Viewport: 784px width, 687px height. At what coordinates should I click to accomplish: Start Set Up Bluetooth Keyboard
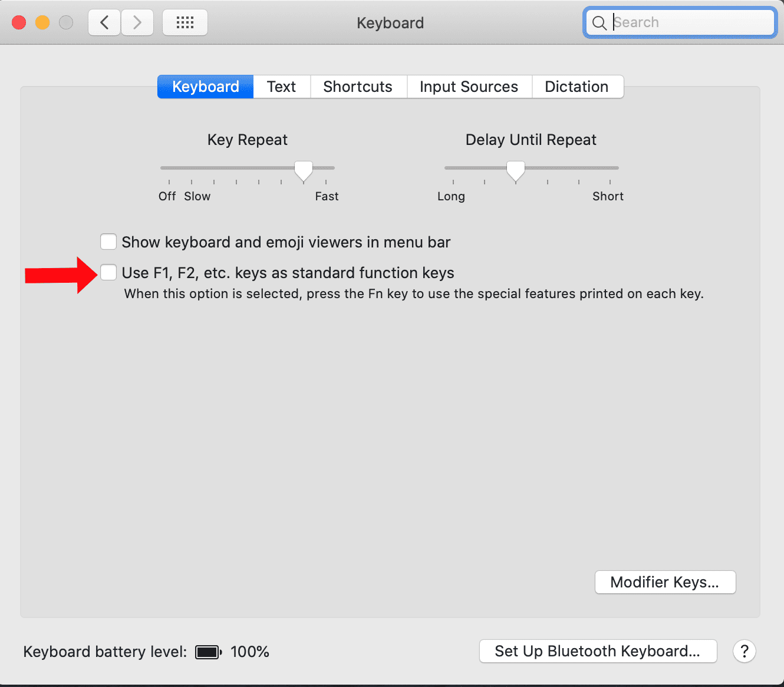click(x=597, y=651)
